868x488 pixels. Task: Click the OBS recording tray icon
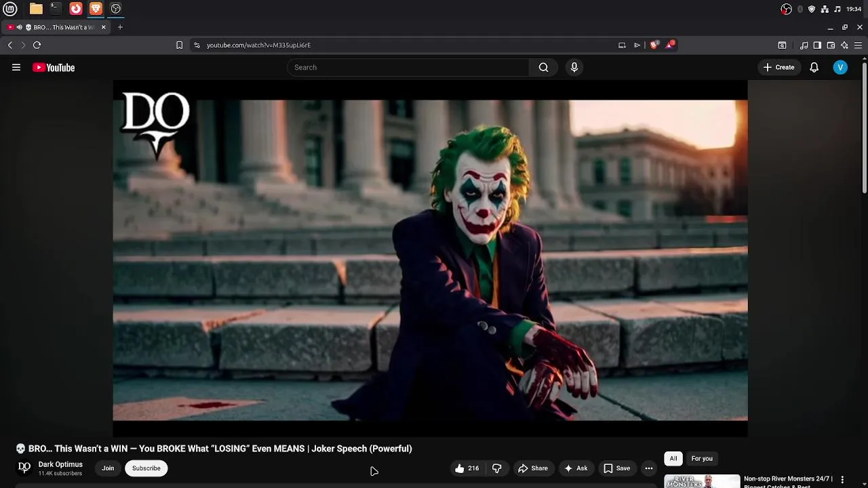click(x=787, y=9)
